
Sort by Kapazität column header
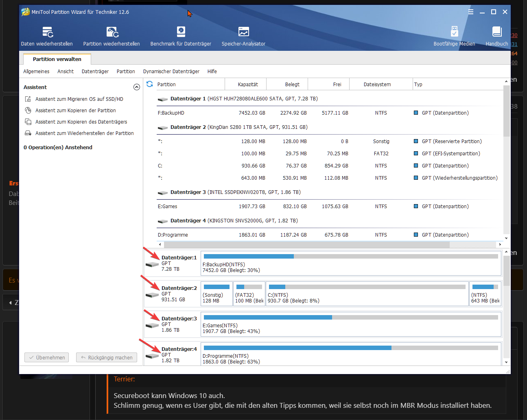point(246,84)
